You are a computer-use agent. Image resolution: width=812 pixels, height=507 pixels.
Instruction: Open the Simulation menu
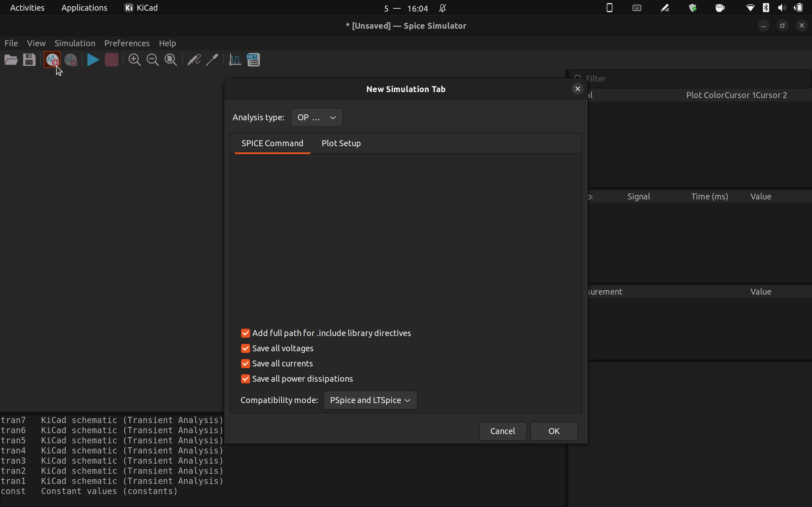75,43
